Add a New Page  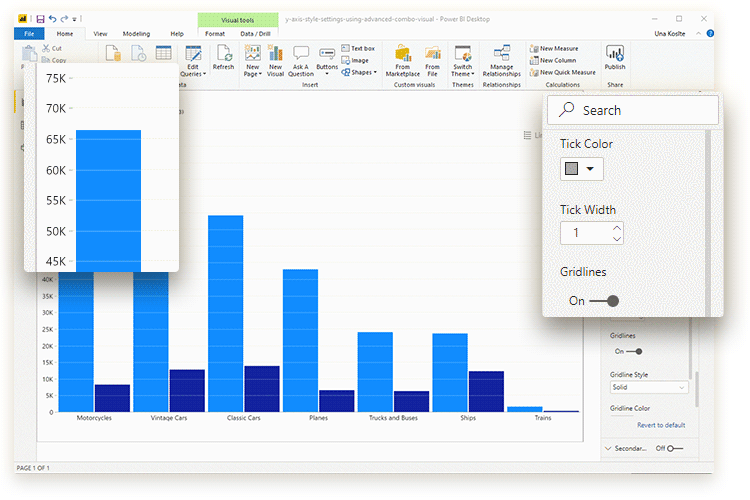coord(253,61)
